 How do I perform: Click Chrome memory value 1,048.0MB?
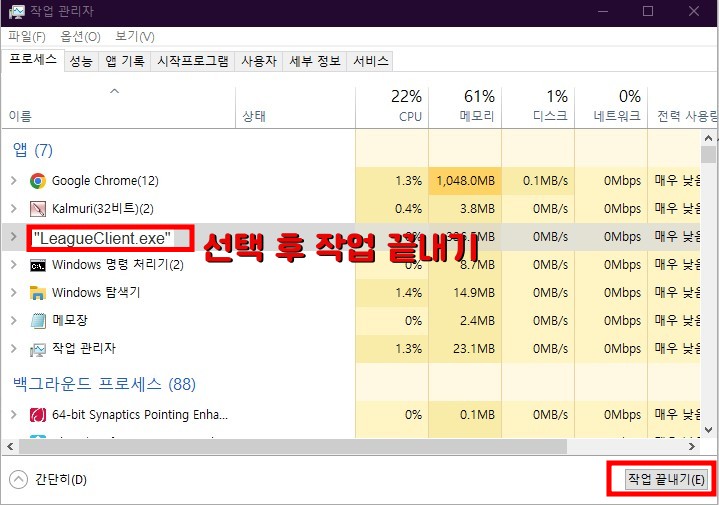[465, 181]
